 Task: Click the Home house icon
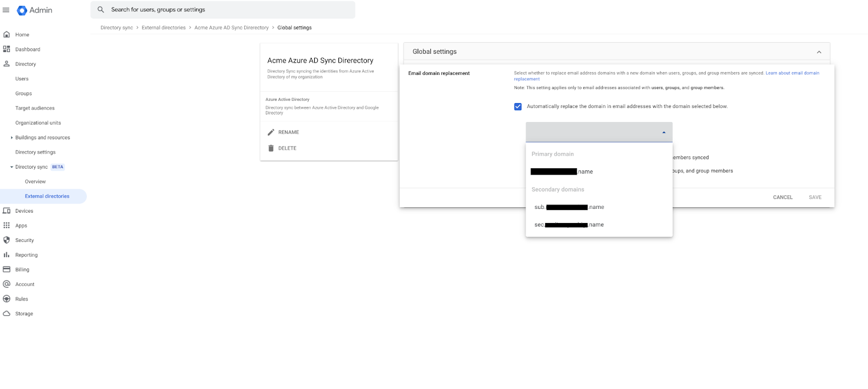coord(7,34)
